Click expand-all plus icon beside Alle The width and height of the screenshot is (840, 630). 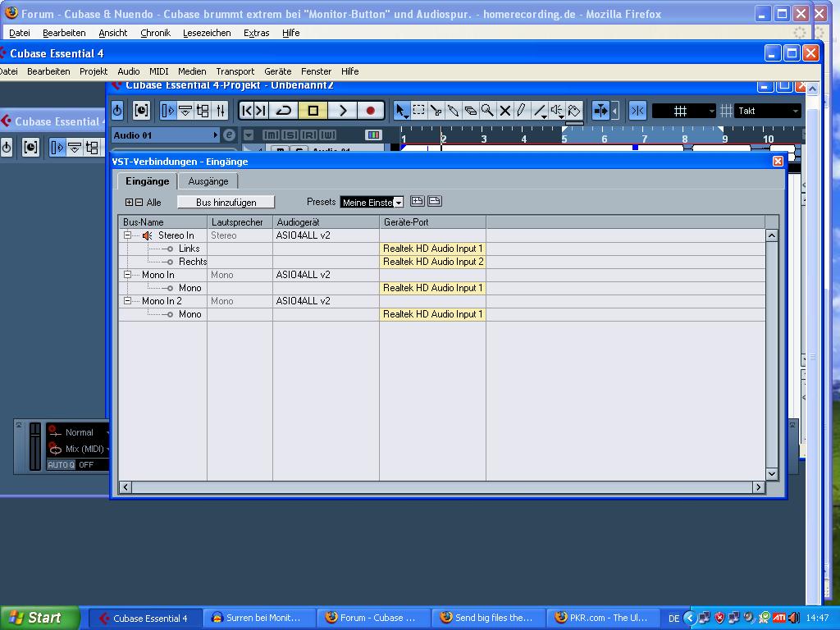point(129,203)
